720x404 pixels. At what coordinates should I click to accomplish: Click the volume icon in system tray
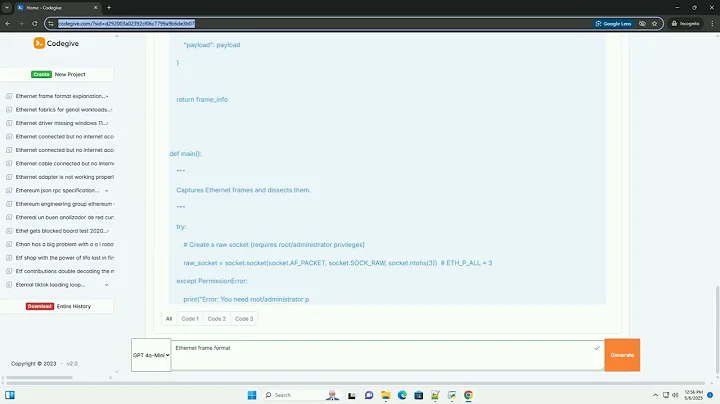point(675,395)
